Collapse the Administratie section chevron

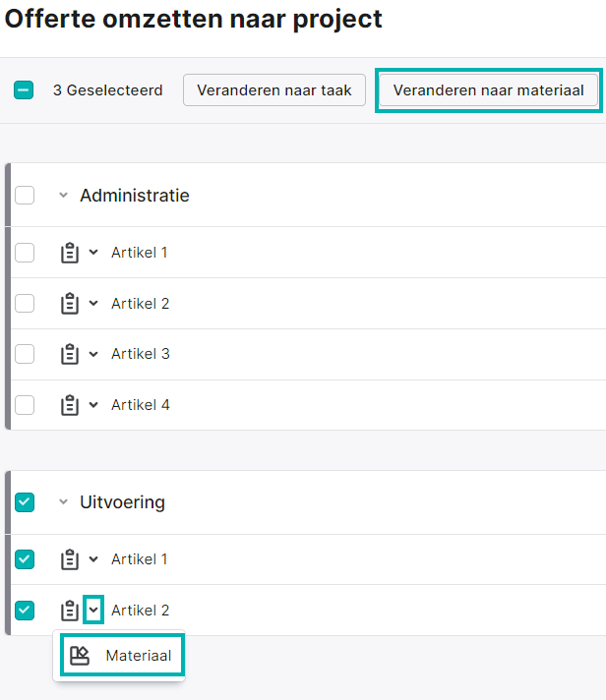(x=63, y=195)
